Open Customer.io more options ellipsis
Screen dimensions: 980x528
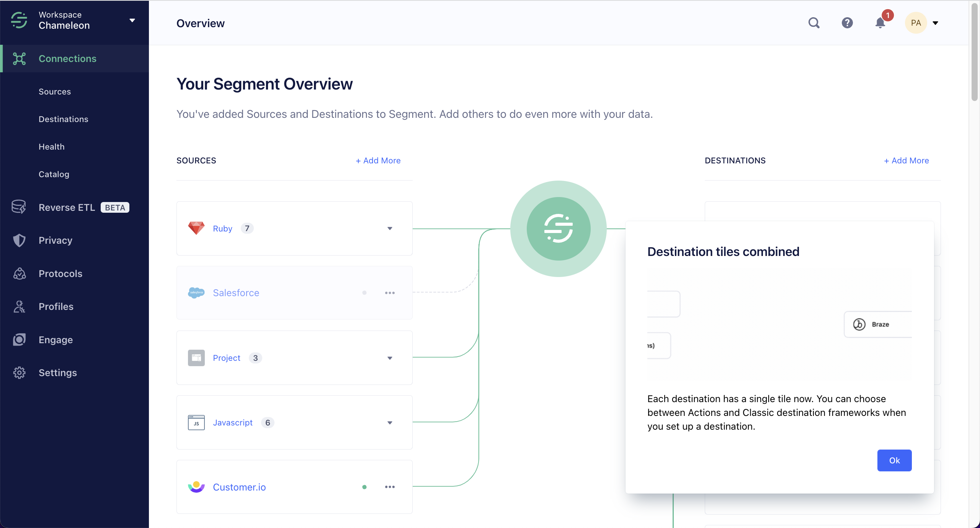390,487
